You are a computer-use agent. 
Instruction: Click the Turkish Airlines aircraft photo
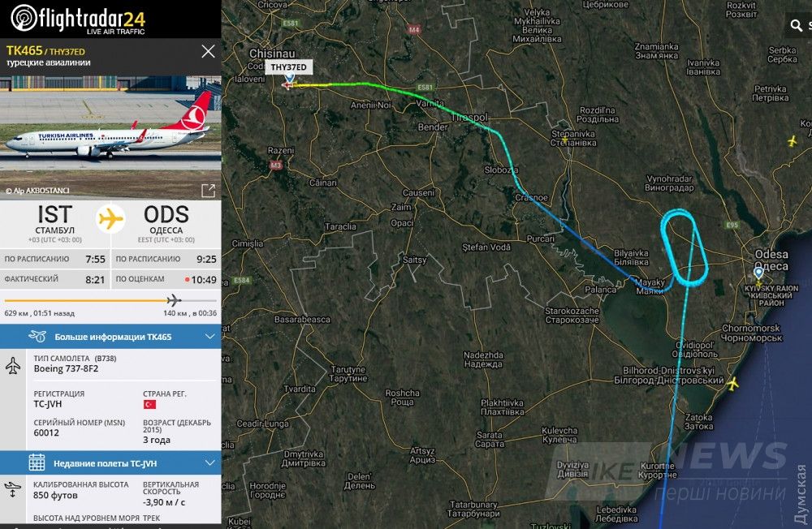point(110,136)
